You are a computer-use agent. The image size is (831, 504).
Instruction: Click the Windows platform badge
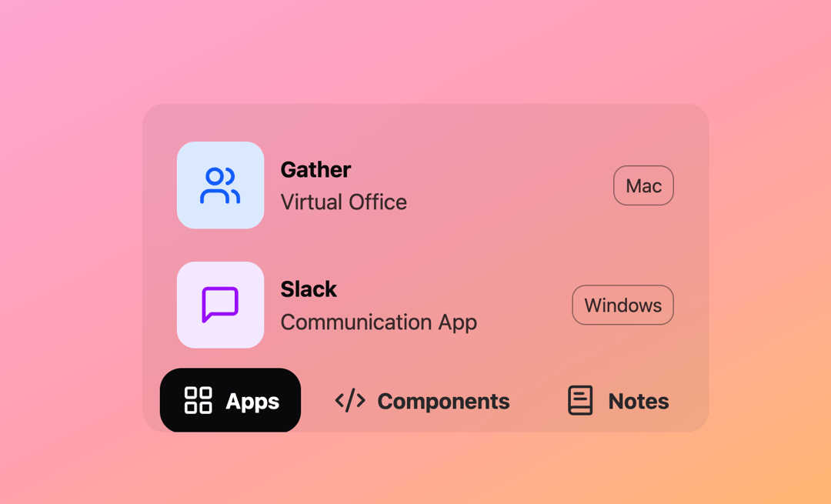(622, 305)
